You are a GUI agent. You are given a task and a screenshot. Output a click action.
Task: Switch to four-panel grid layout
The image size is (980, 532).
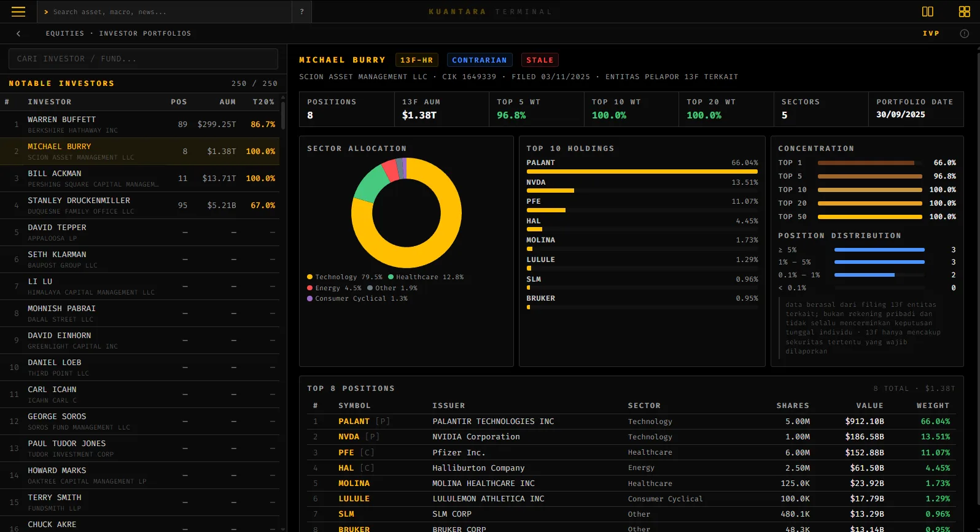click(965, 12)
